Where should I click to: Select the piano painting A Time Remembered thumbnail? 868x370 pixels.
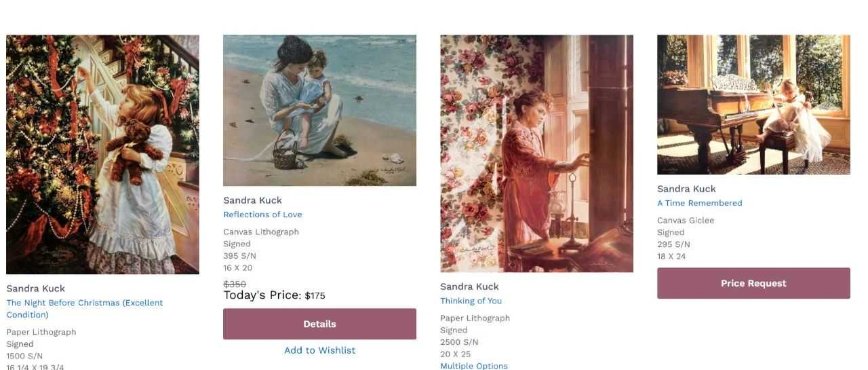753,105
